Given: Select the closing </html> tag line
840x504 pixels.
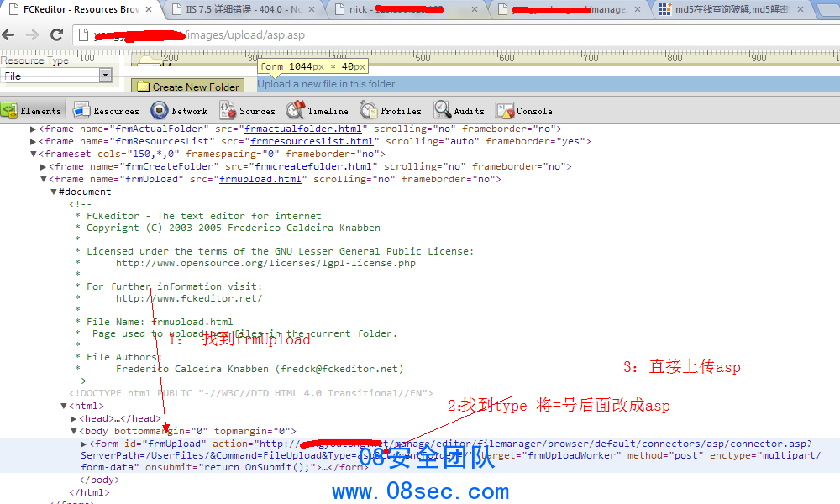Looking at the screenshot, I should [x=89, y=492].
